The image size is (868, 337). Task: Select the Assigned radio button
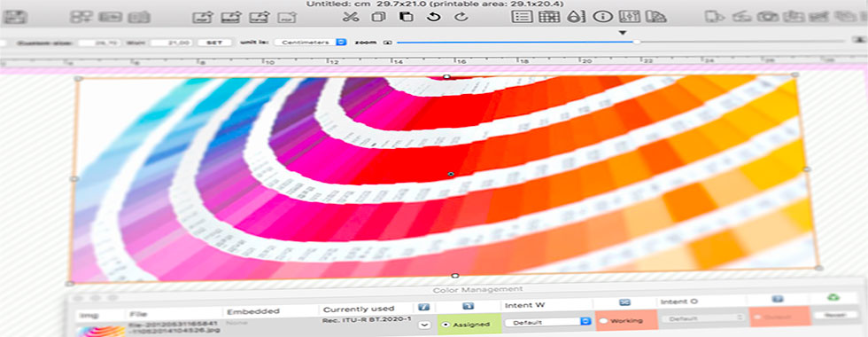tap(445, 325)
